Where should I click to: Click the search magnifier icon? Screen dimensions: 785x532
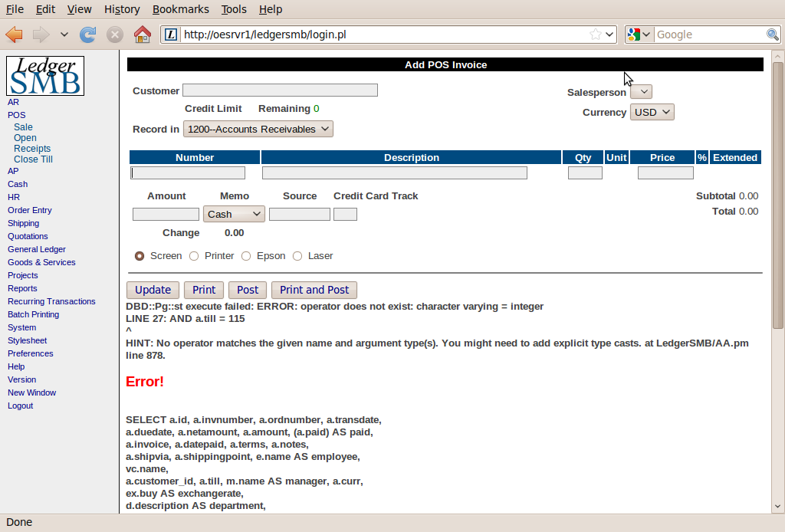tap(773, 34)
